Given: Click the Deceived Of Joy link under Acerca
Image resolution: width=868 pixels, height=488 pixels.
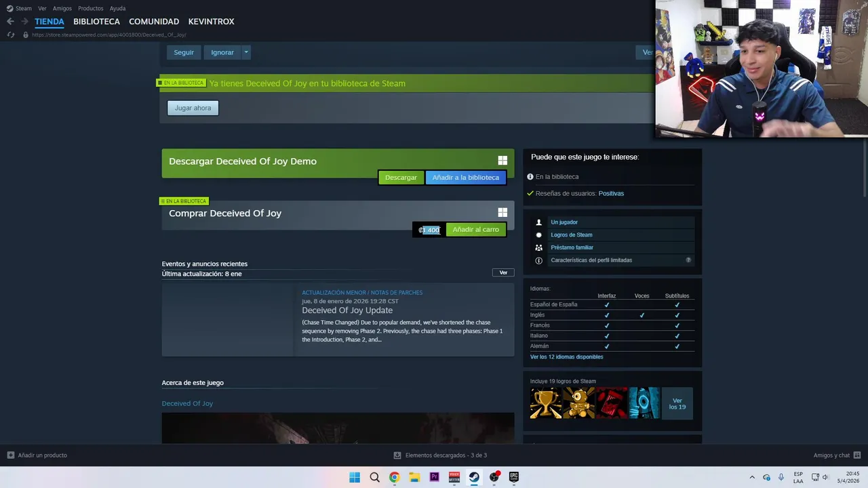Looking at the screenshot, I should pos(187,403).
